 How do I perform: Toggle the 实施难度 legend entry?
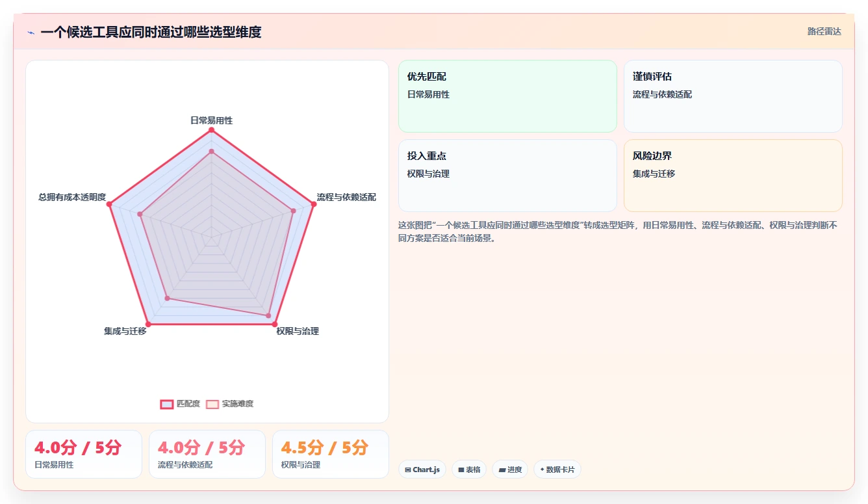click(x=229, y=404)
